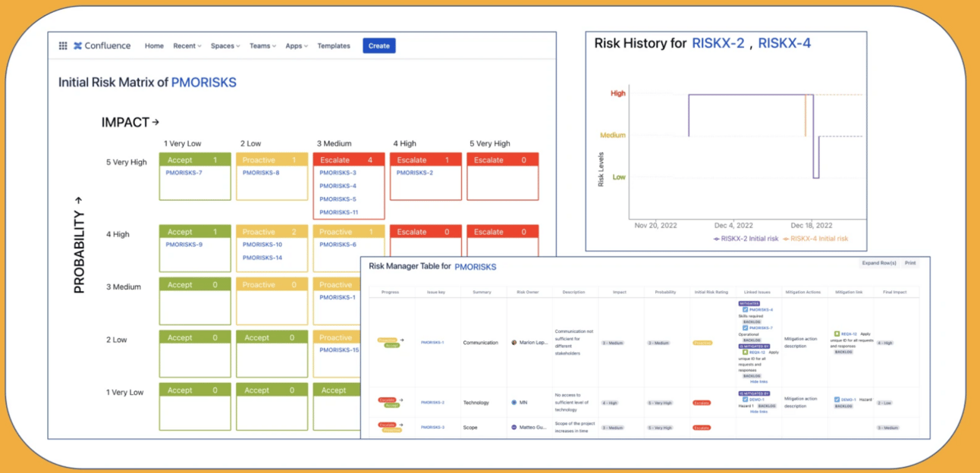
Task: Open the Teams dropdown menu
Action: [x=262, y=45]
